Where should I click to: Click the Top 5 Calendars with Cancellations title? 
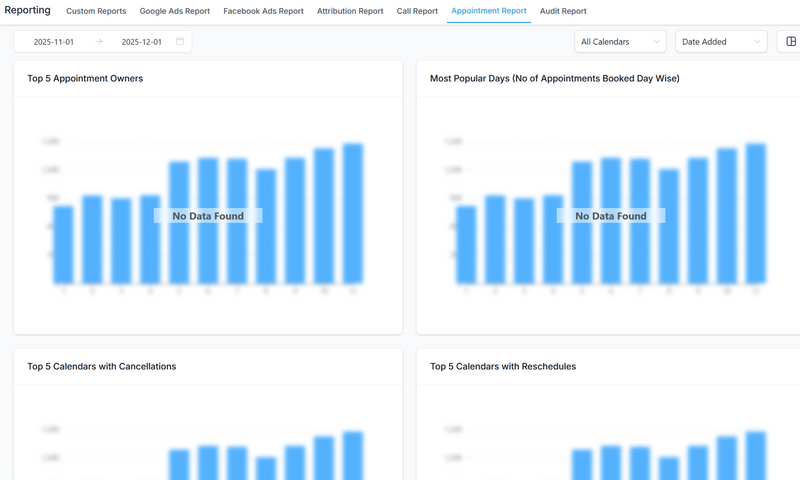[x=101, y=366]
